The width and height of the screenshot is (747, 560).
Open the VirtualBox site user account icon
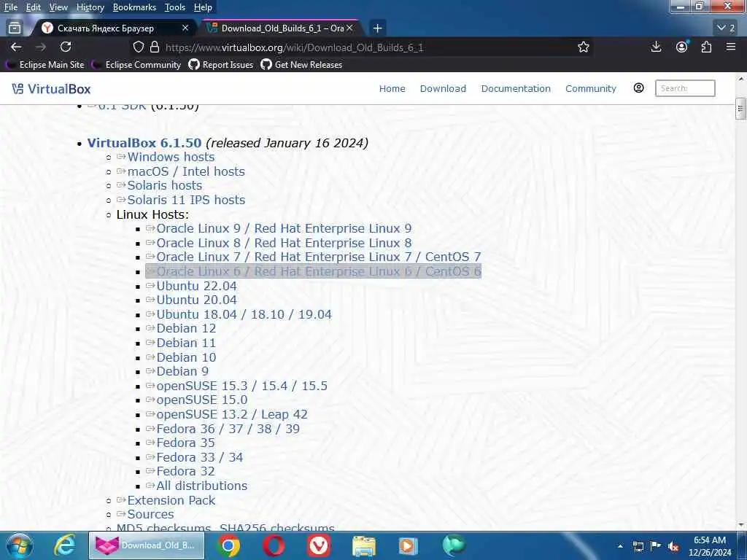pos(639,88)
